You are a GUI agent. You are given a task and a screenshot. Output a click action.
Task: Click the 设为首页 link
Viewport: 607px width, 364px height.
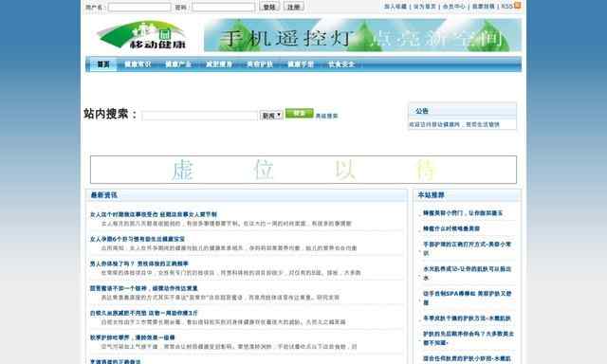[425, 7]
